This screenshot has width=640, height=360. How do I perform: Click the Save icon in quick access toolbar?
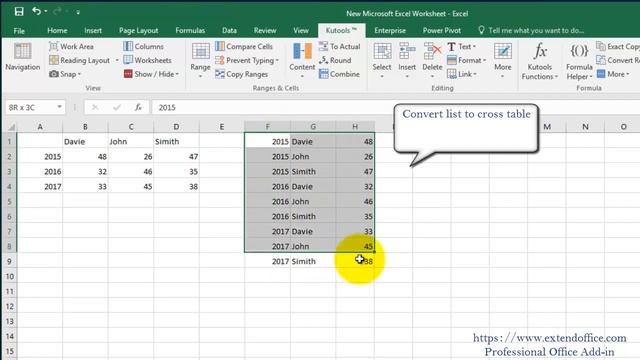(x=19, y=11)
